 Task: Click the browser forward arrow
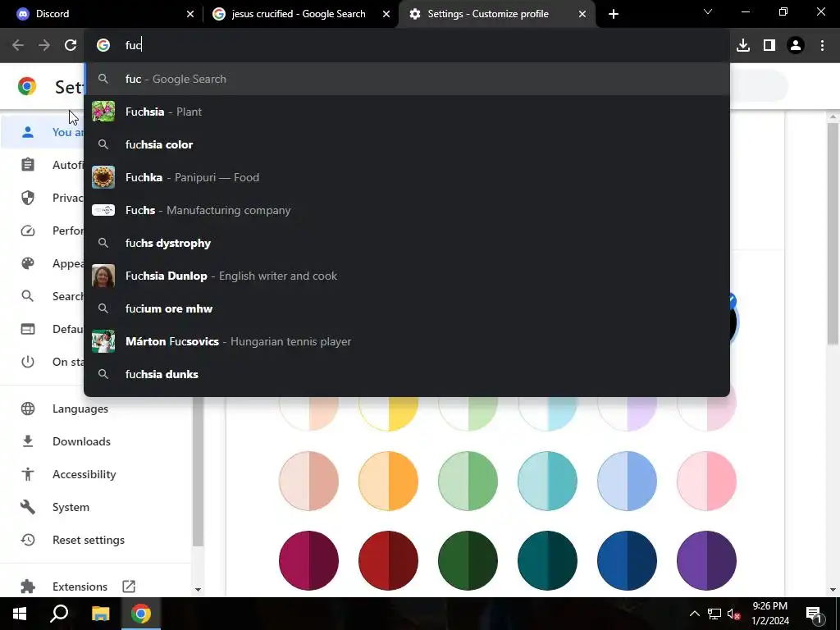pyautogui.click(x=44, y=46)
